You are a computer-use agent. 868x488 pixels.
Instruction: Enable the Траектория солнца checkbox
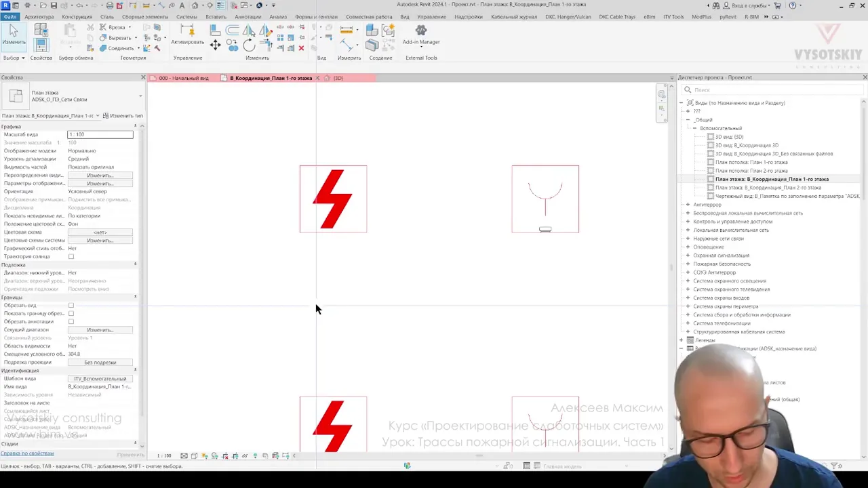71,257
